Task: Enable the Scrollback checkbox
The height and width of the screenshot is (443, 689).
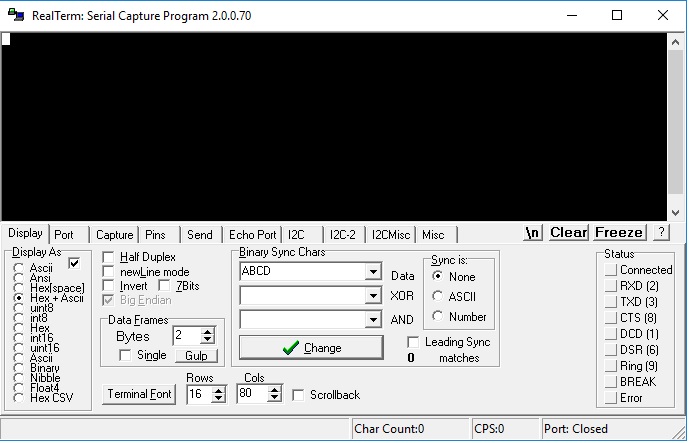Action: [x=298, y=395]
